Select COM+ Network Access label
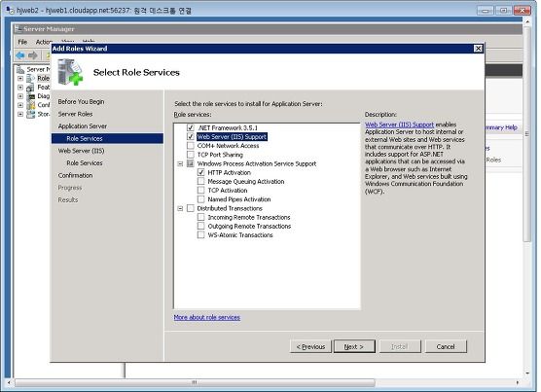This screenshot has height=392, width=541. [228, 146]
